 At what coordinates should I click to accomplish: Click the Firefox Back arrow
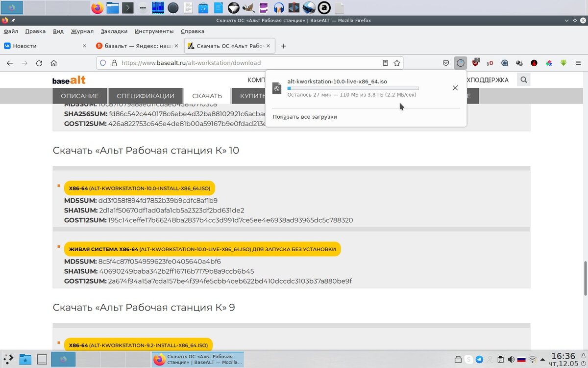point(10,63)
